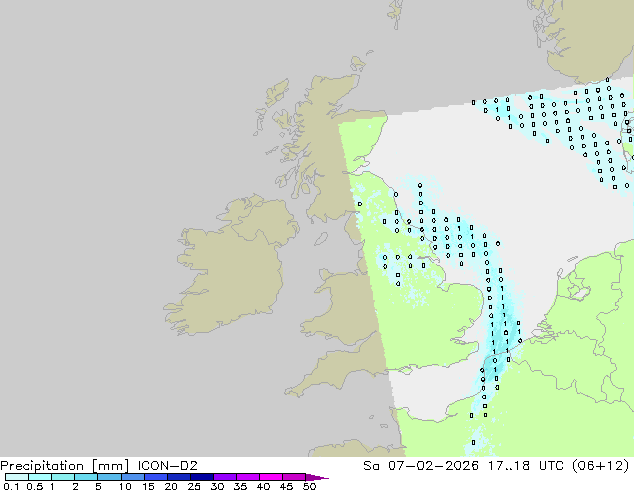The width and height of the screenshot is (634, 490).
Task: Click the 'ICON-D2' model label
Action: point(167,466)
